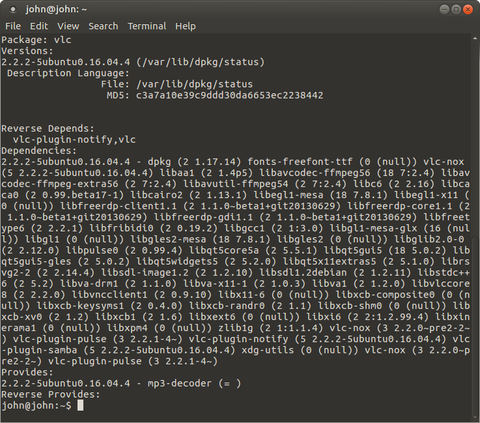Click the MD5 hash value text

[x=229, y=95]
